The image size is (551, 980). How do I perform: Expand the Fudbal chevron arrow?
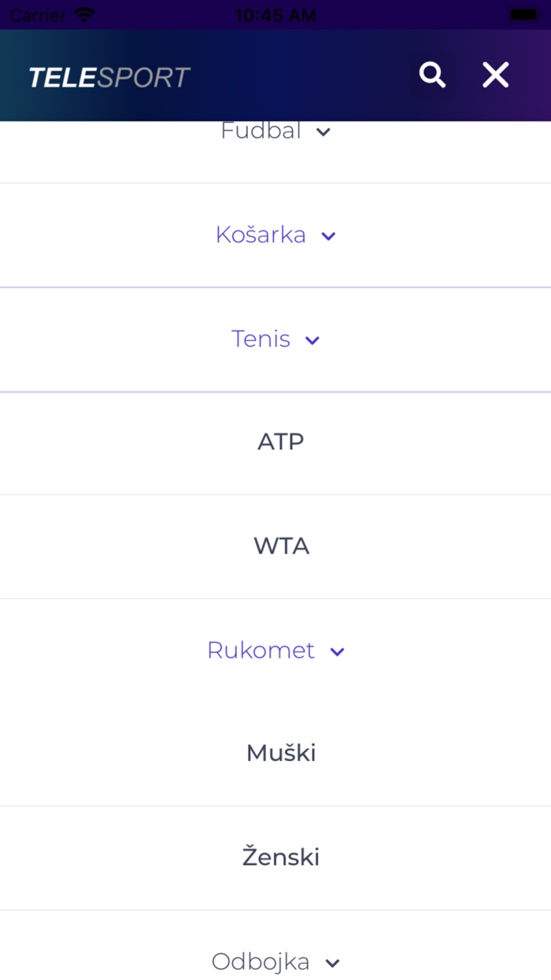323,132
